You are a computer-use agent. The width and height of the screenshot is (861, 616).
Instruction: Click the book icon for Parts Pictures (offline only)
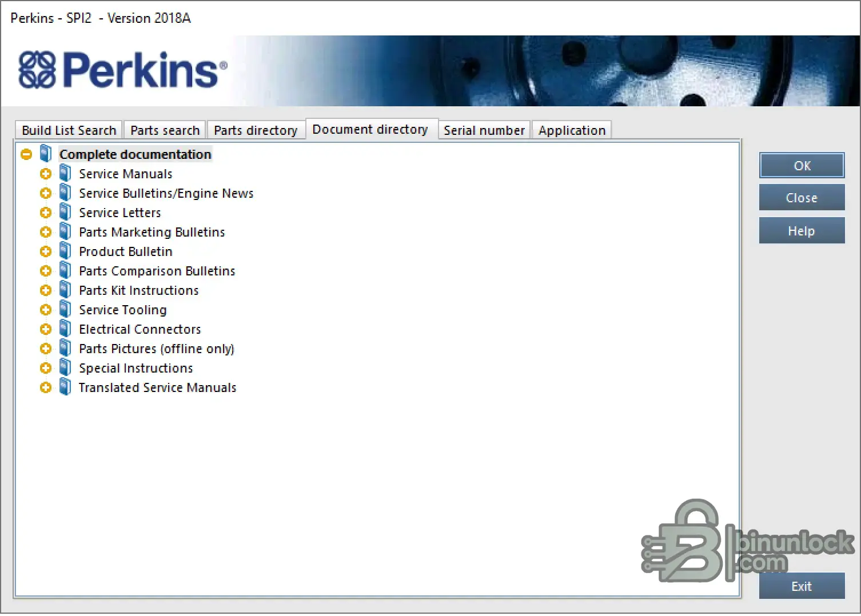pos(65,348)
